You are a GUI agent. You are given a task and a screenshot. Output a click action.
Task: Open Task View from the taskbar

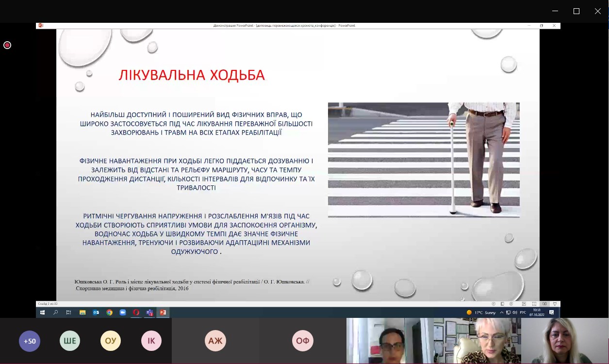pos(68,313)
